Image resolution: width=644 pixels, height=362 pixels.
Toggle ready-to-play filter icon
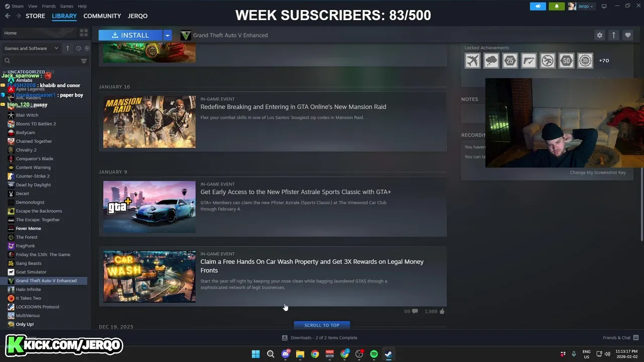(87, 48)
